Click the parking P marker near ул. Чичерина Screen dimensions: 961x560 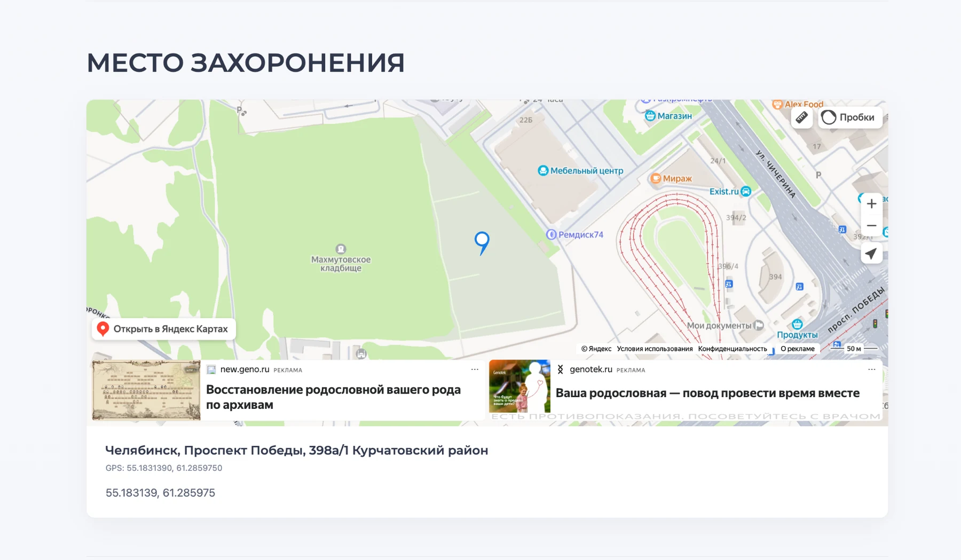click(818, 175)
